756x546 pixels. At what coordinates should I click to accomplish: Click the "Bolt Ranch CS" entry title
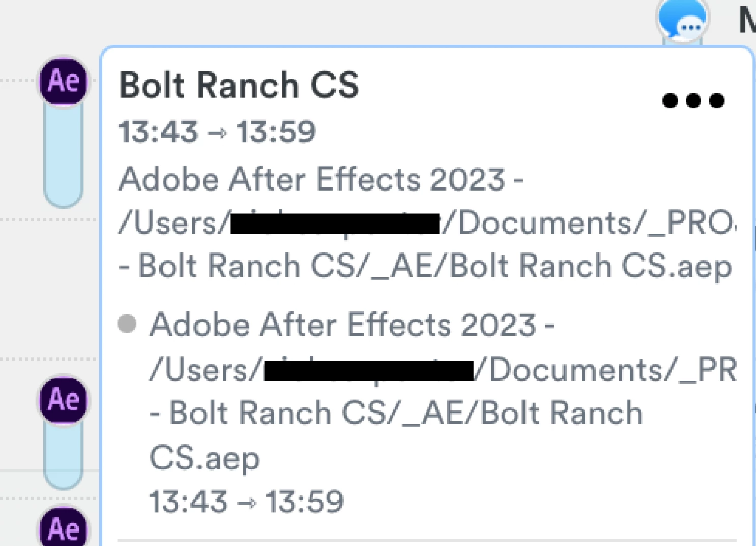pyautogui.click(x=239, y=85)
